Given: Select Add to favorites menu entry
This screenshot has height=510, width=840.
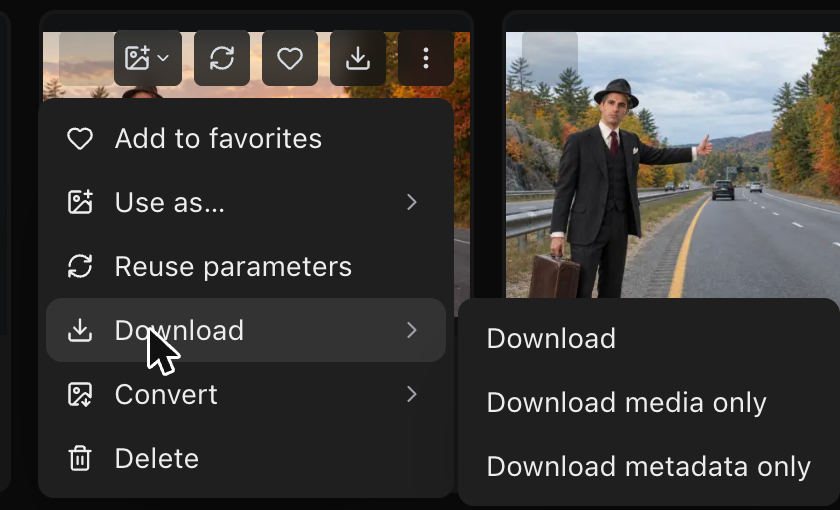Looking at the screenshot, I should (246, 138).
